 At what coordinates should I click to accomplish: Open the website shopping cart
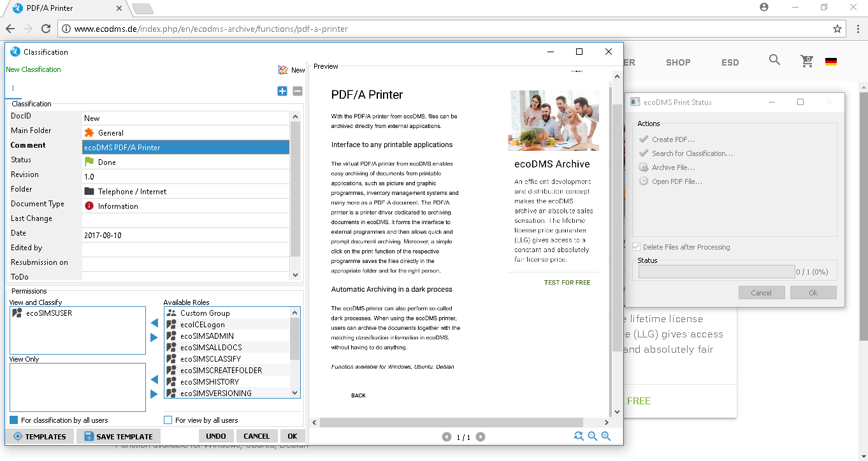(807, 61)
